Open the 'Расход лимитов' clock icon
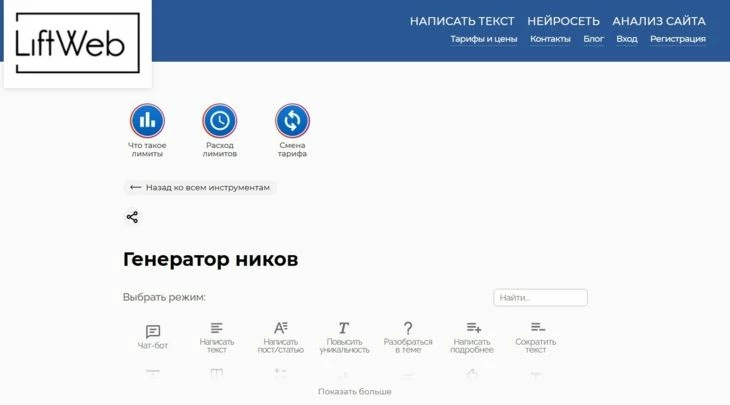Viewport: 730px width, 405px height. 220,121
